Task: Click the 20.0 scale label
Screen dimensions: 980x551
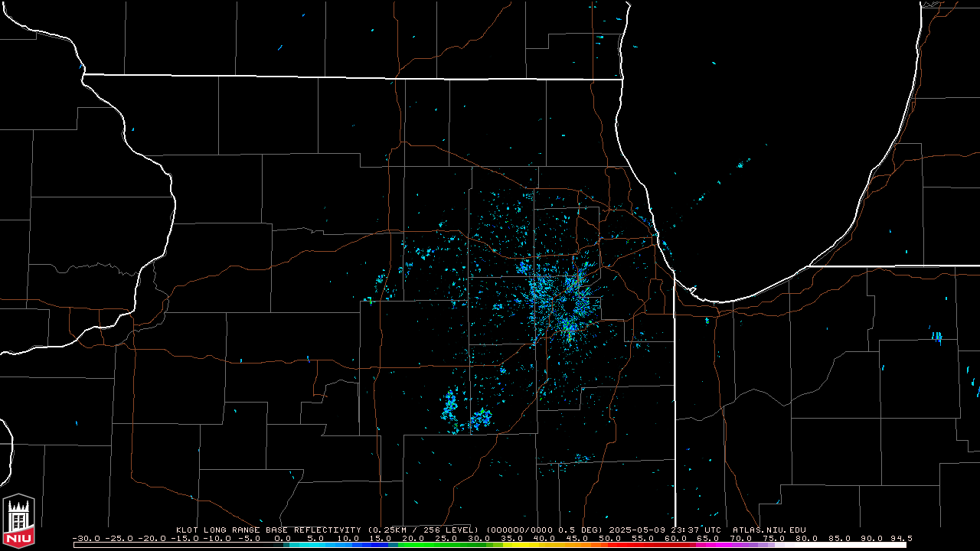Action: 413,538
